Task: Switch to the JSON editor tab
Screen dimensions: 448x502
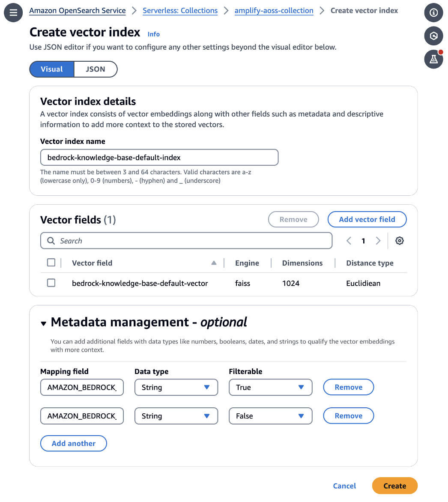Action: tap(96, 69)
